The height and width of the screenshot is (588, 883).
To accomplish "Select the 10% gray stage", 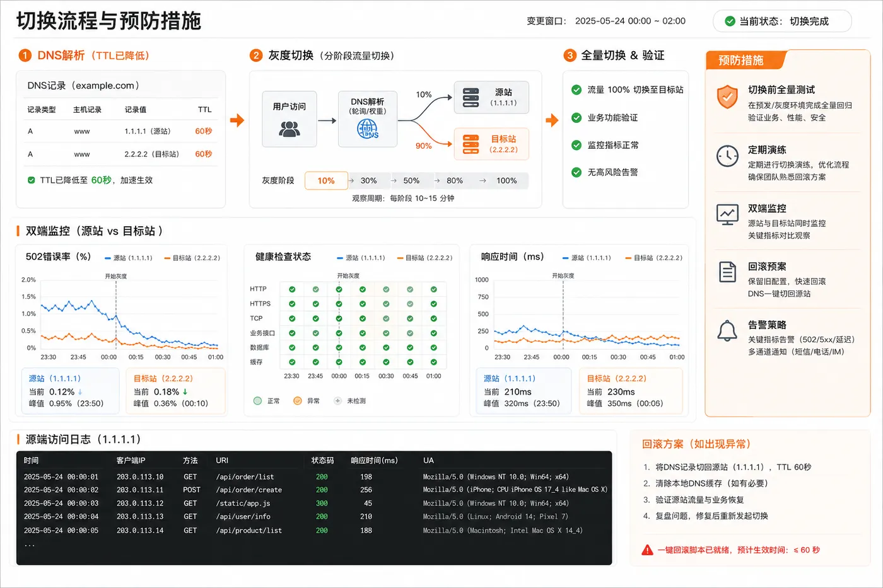I will [x=326, y=181].
